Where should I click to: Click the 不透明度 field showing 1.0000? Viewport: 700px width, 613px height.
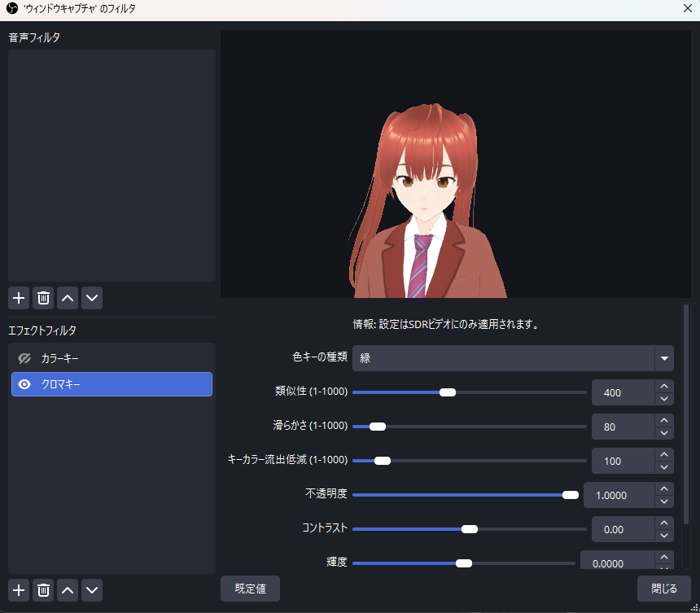pos(619,495)
